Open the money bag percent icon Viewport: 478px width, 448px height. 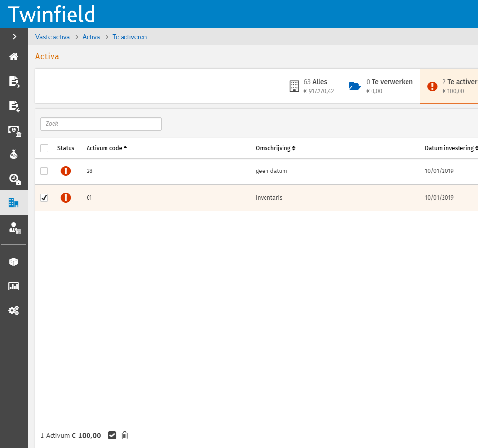tap(14, 155)
